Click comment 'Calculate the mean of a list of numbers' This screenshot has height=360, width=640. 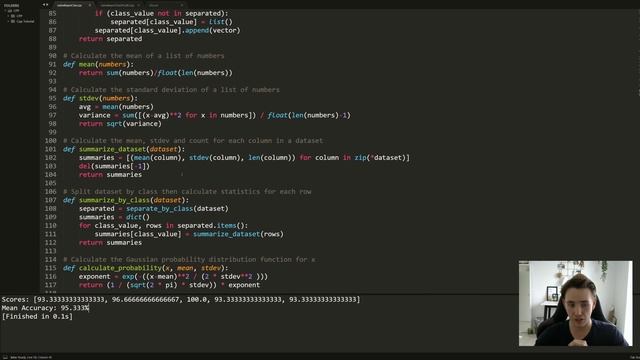pos(144,56)
